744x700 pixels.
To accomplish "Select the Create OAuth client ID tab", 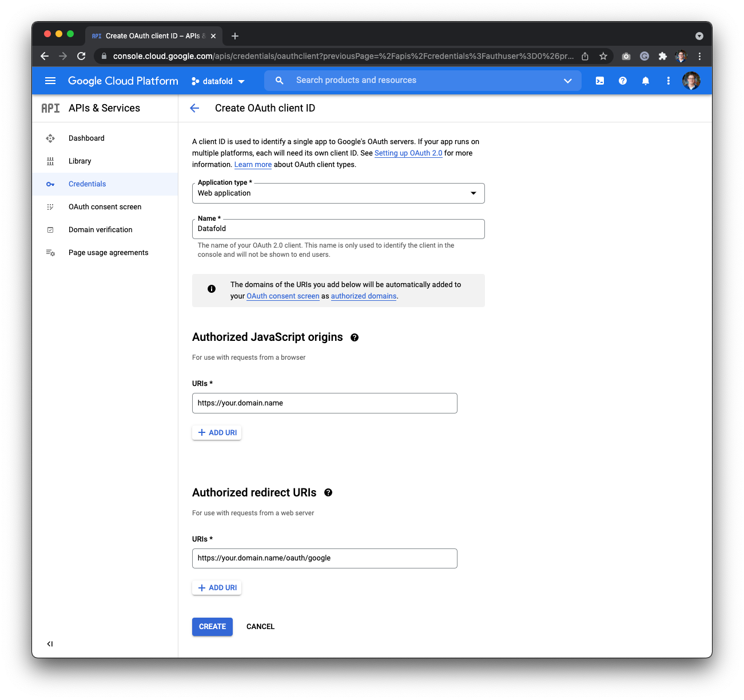I will click(153, 36).
